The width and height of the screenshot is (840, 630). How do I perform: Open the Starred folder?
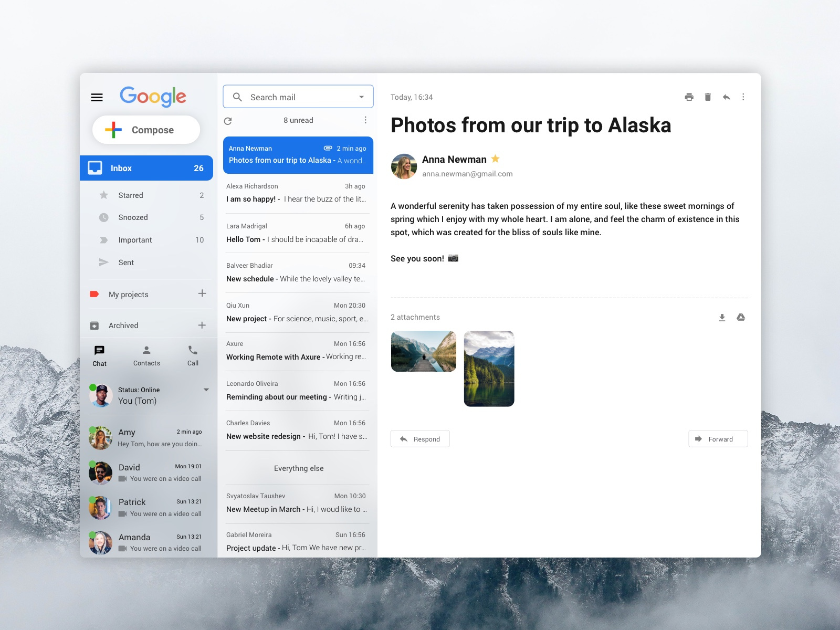point(131,195)
